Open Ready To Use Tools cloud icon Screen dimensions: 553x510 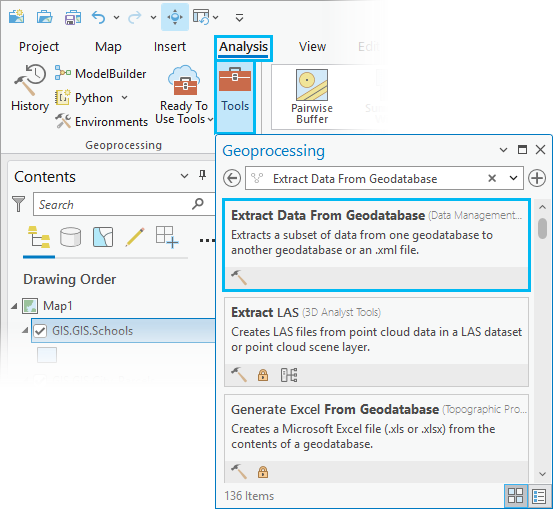[x=184, y=80]
